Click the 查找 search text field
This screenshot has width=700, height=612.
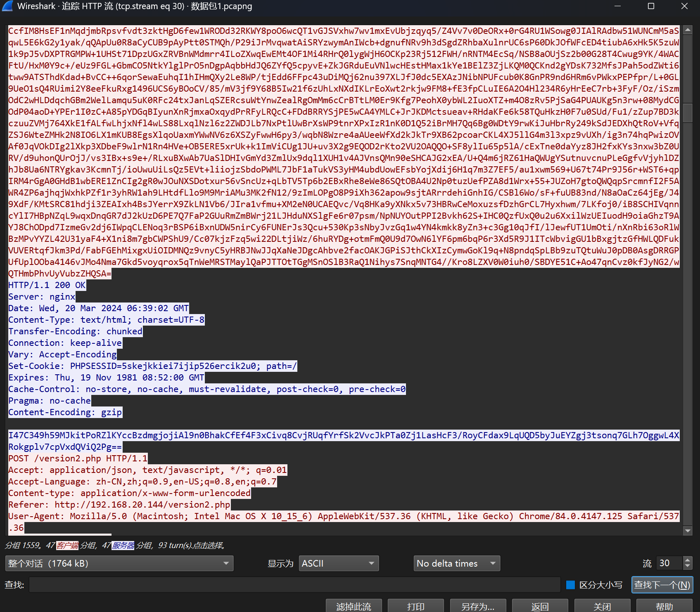(294, 585)
